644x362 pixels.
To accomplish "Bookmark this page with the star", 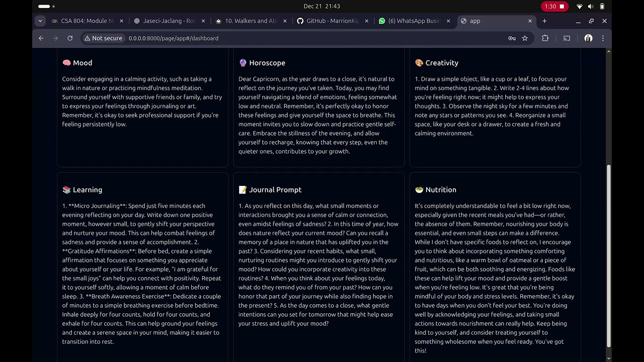I will tap(525, 38).
